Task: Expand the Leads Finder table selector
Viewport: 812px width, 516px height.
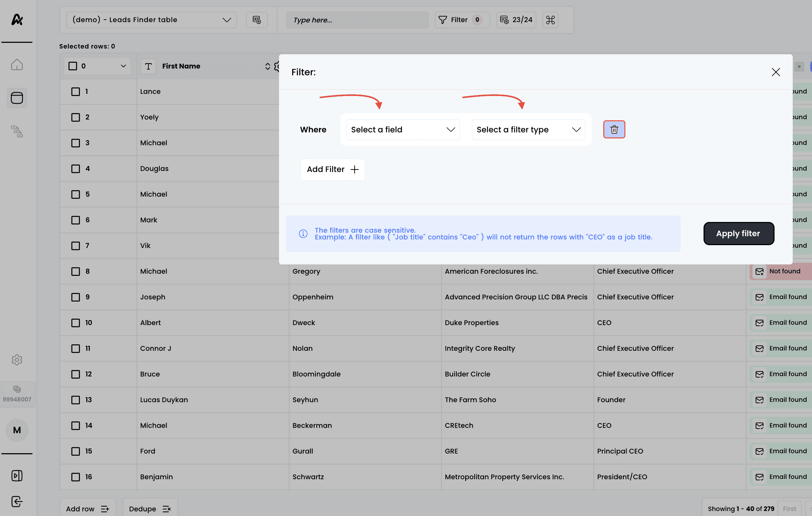Action: (x=151, y=20)
